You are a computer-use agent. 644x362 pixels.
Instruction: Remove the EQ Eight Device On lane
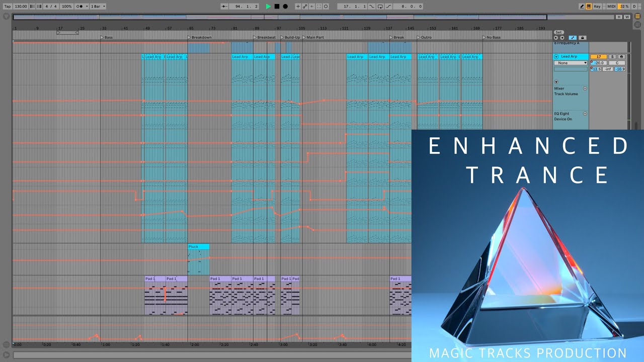(x=585, y=114)
